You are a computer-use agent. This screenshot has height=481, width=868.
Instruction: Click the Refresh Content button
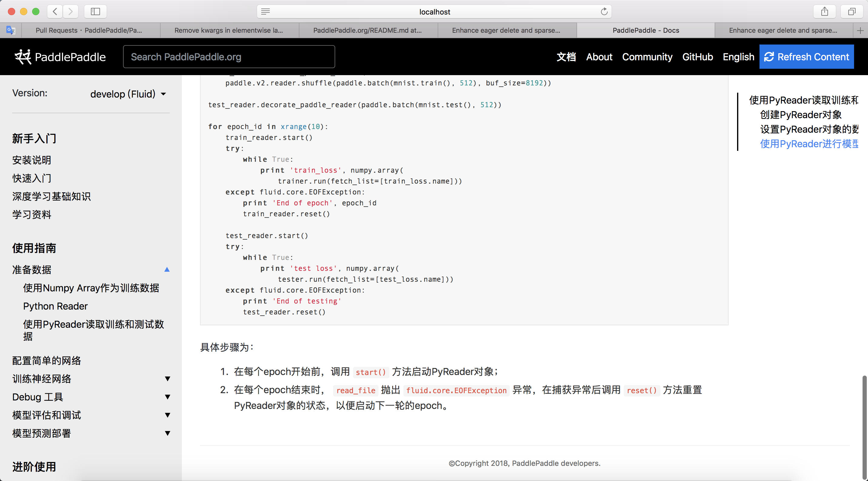(x=806, y=57)
